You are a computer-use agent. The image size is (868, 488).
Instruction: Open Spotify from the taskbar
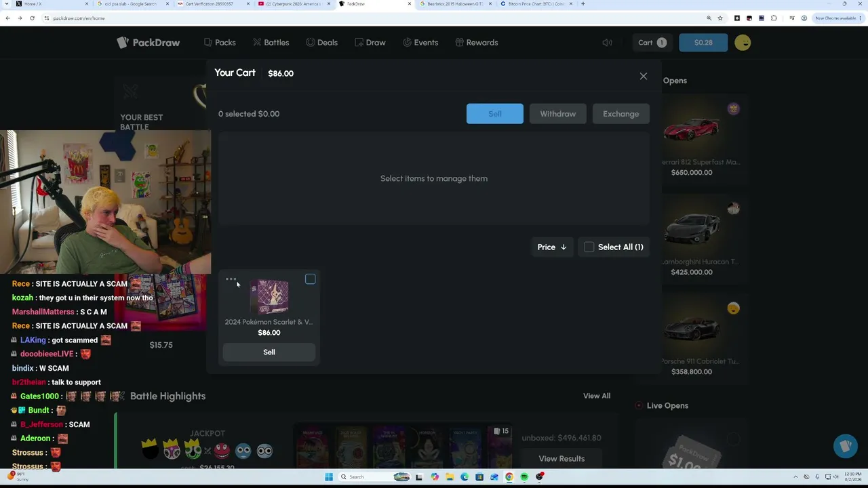coord(524,477)
